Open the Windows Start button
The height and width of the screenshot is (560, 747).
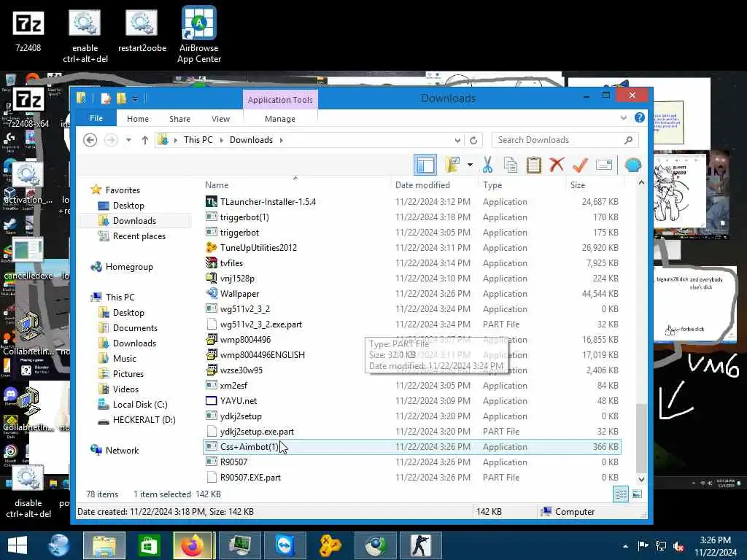click(18, 545)
